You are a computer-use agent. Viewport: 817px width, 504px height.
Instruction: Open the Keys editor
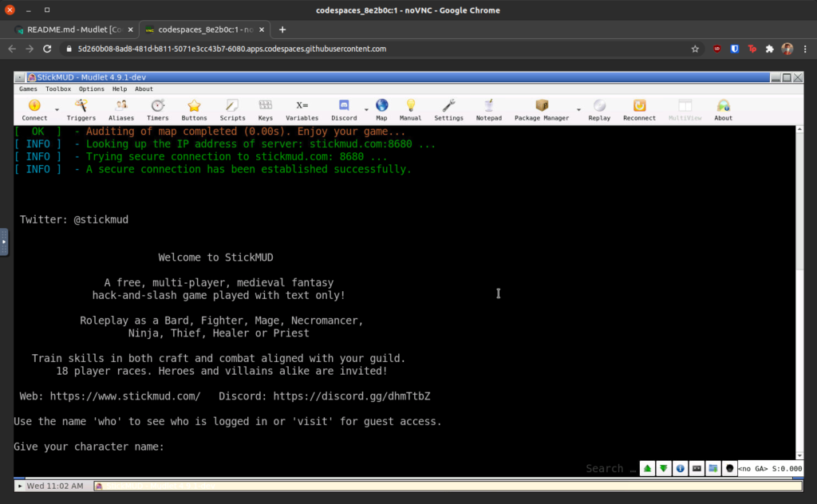(265, 110)
